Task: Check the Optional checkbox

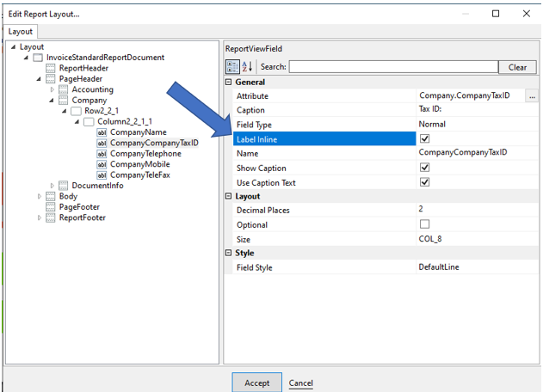Action: [424, 224]
